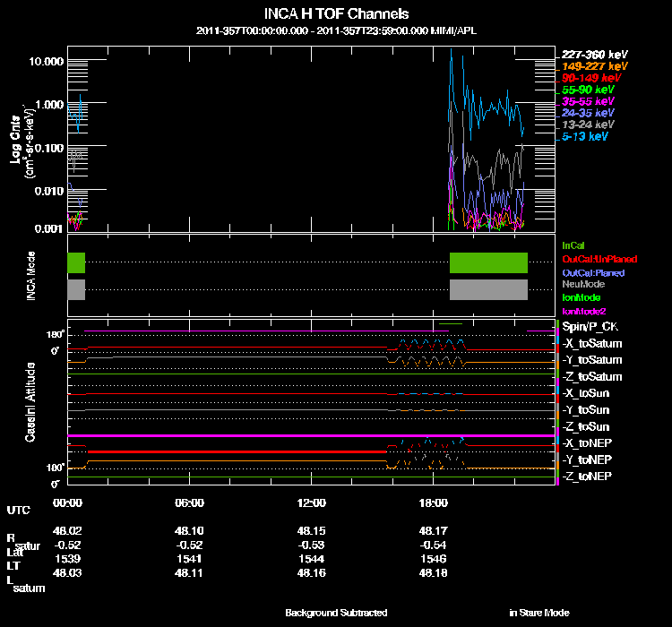Select the -Y_toNEP attitude label

tap(588, 460)
